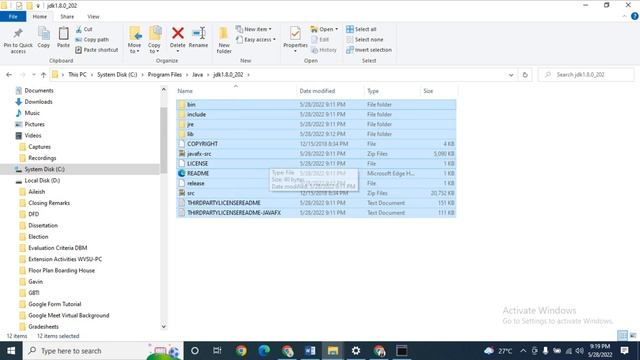Open the notification center icon
Image resolution: width=640 pixels, height=360 pixels.
[624, 351]
